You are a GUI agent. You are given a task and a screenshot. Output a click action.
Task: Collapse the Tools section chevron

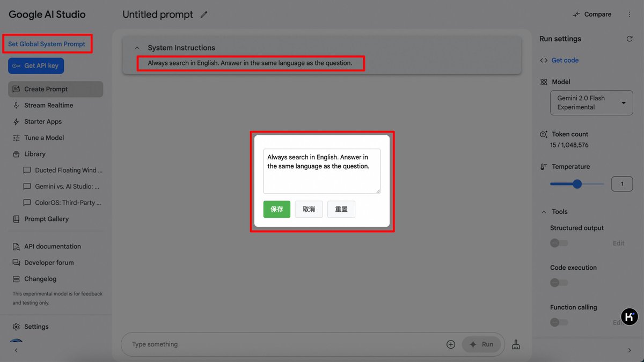click(x=544, y=212)
